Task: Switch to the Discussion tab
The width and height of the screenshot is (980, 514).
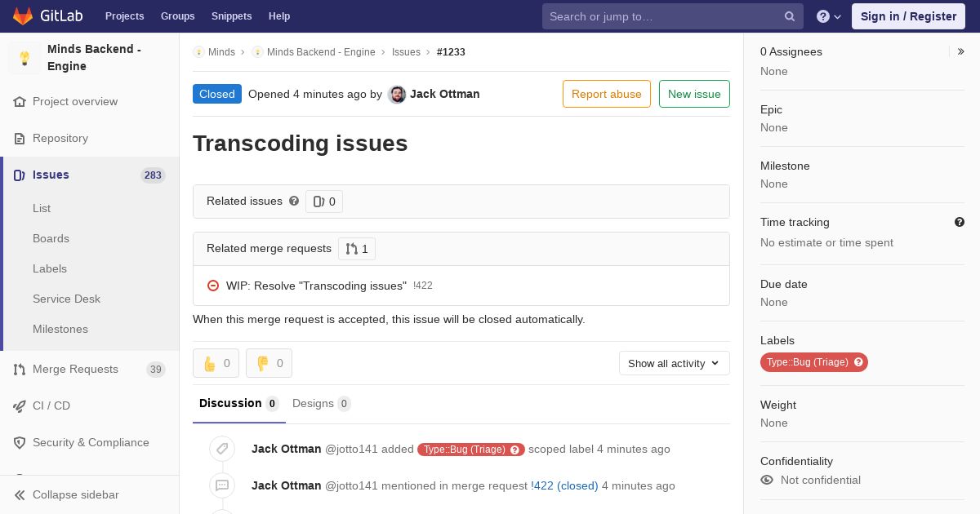Action: [x=239, y=404]
